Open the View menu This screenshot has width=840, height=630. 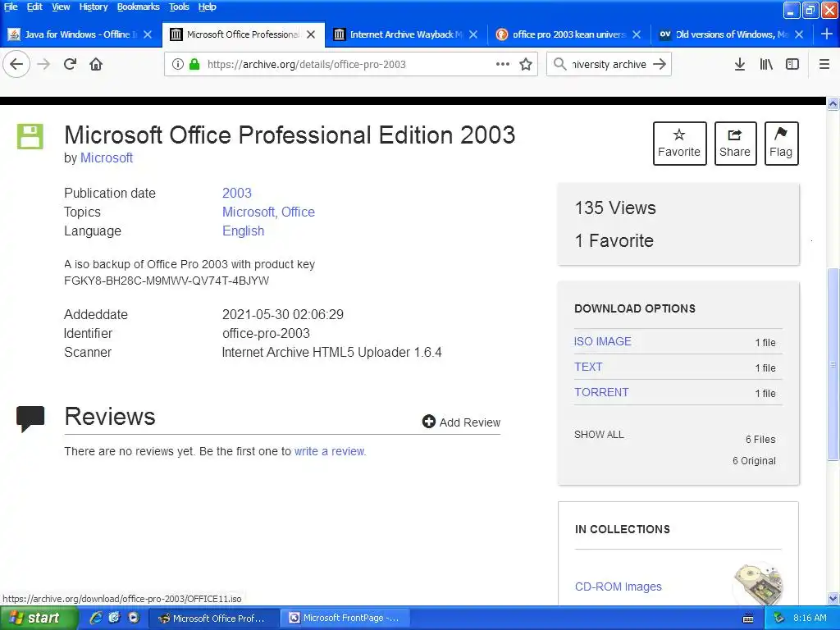[x=61, y=7]
